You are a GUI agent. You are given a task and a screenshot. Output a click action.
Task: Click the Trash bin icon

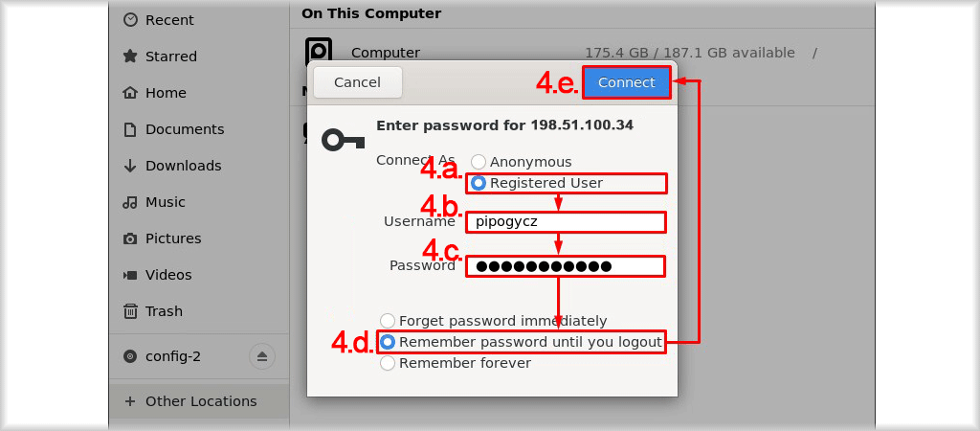pos(130,311)
